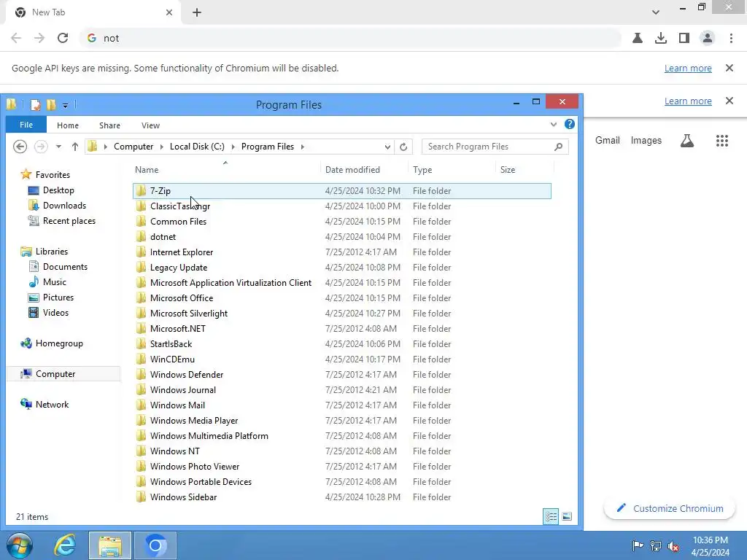Open Chromium downloads icon
Viewport: 747px width, 560px height.
click(x=661, y=38)
